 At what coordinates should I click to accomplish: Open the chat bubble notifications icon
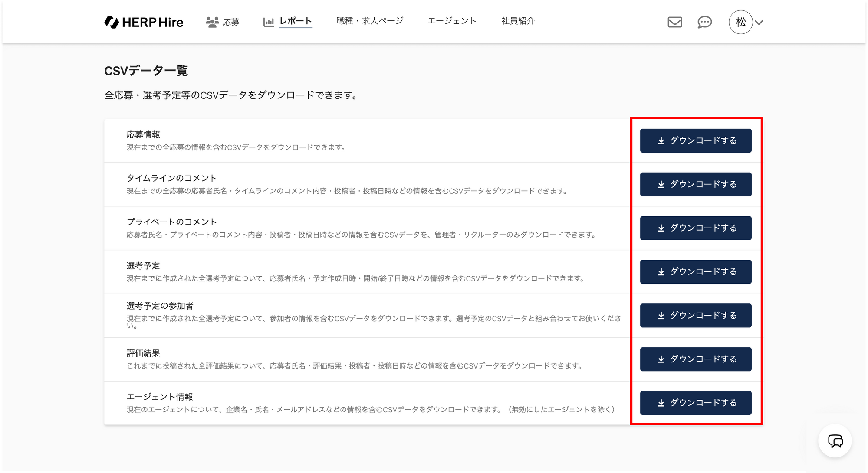(x=704, y=22)
